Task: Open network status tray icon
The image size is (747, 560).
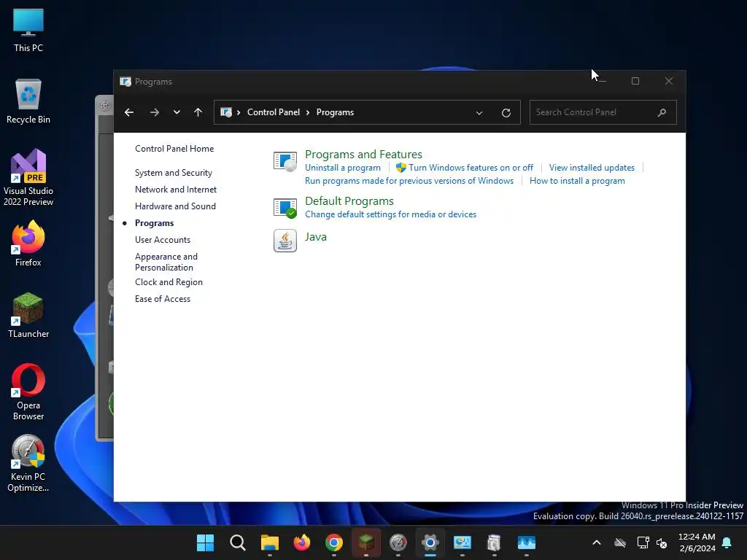Action: click(643, 542)
